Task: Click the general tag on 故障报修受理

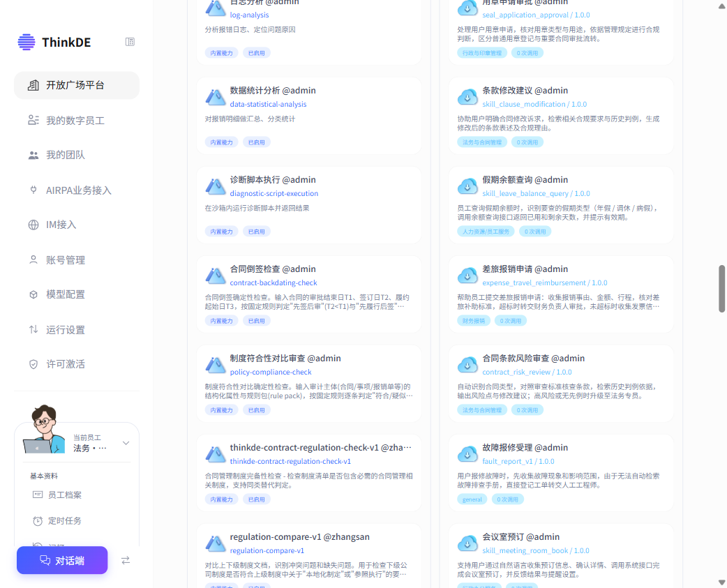Action: (x=472, y=499)
